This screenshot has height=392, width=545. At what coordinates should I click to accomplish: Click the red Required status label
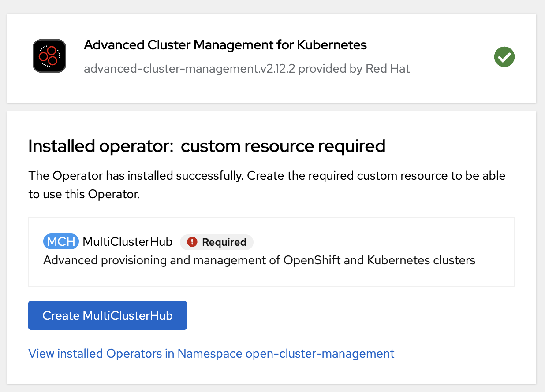tap(217, 242)
